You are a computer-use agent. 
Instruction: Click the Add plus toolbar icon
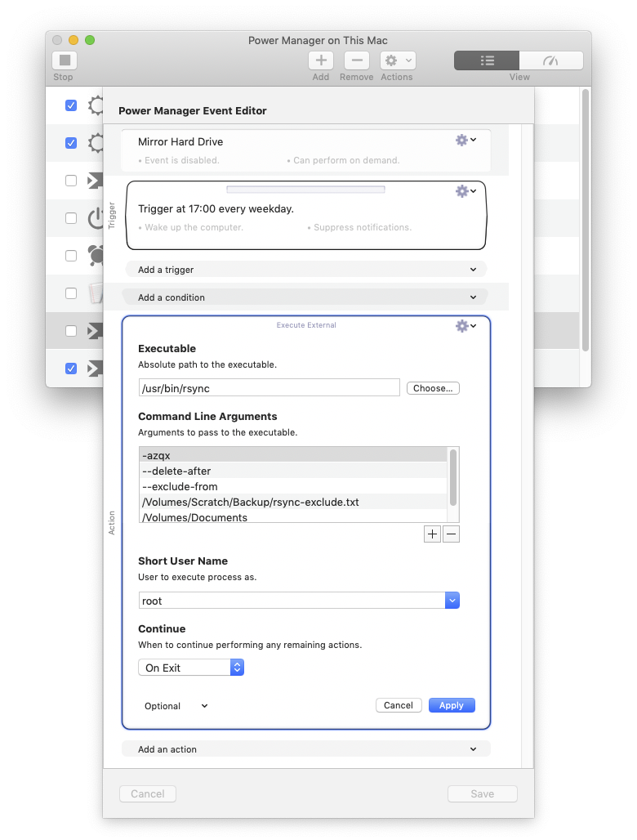pyautogui.click(x=321, y=60)
